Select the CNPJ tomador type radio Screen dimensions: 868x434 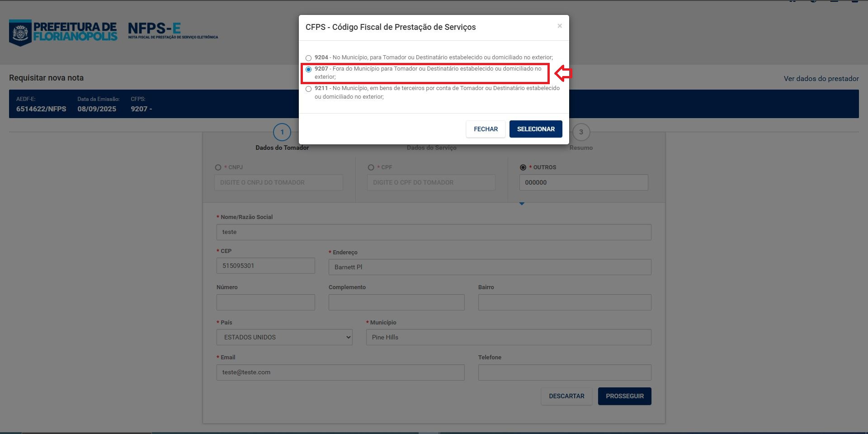tap(218, 167)
